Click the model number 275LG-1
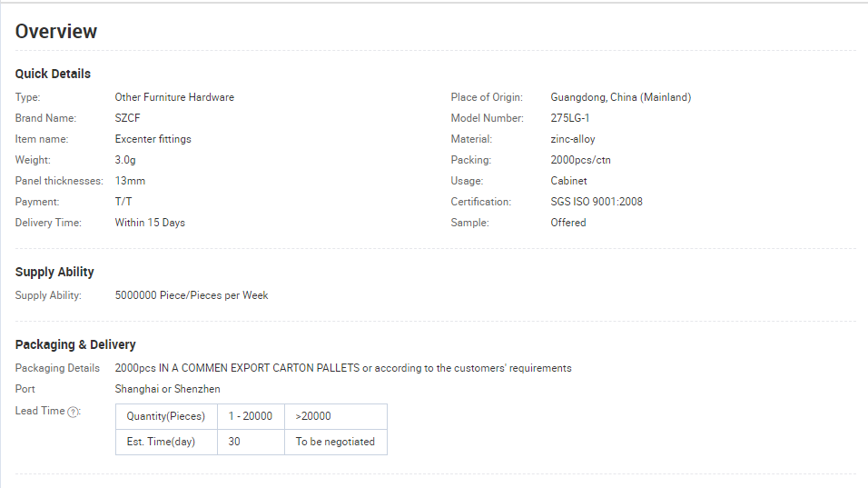The width and height of the screenshot is (868, 488). [569, 118]
